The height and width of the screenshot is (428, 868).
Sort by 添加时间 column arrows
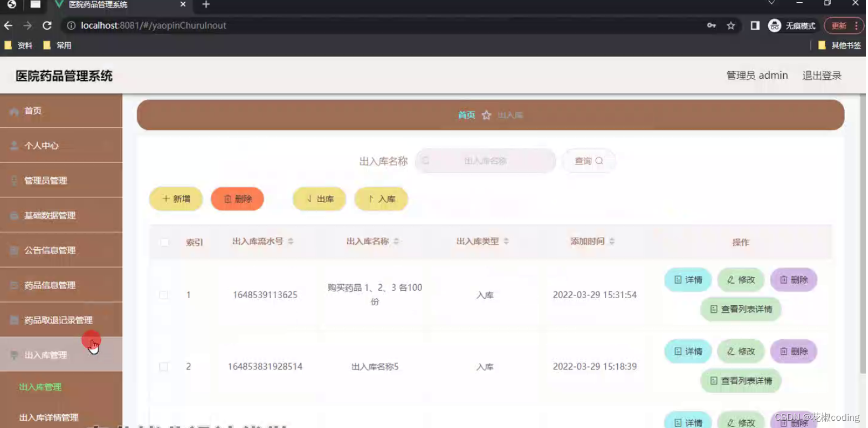(612, 241)
